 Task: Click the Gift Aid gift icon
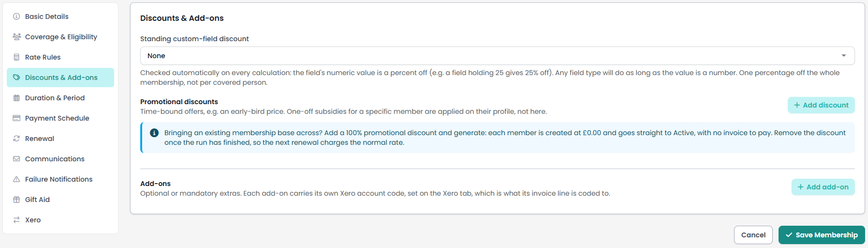pos(16,200)
